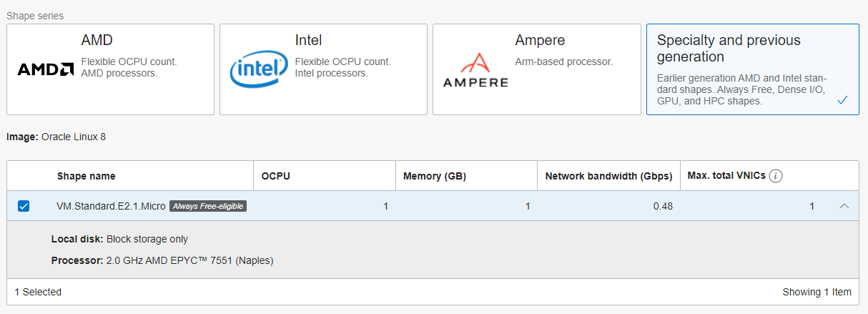Click the Processor detail line
868x314 pixels.
click(x=162, y=260)
